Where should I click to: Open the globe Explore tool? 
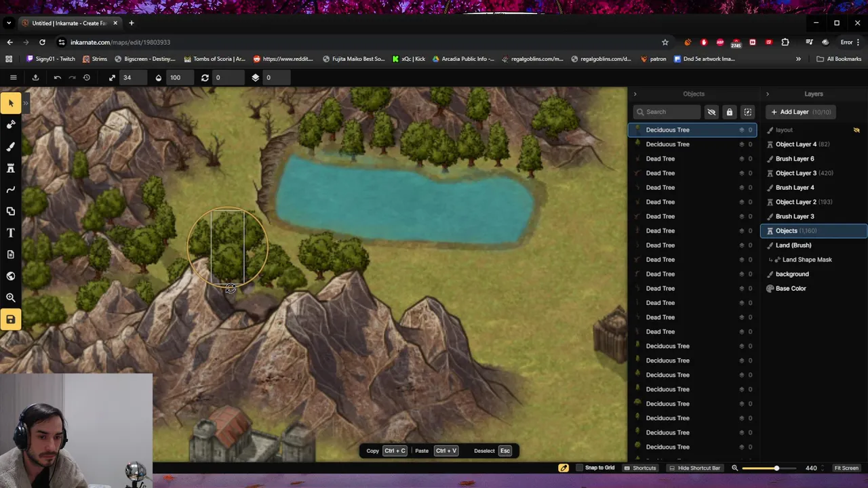coord(11,276)
